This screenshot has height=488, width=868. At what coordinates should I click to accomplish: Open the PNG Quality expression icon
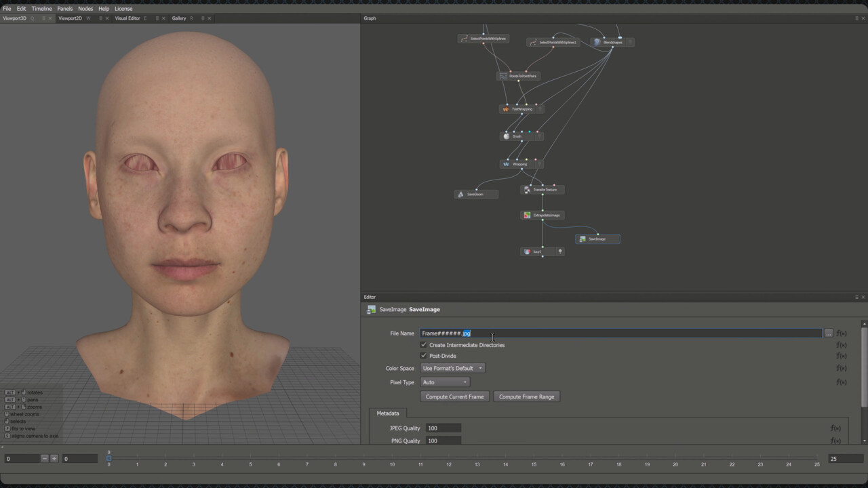click(x=835, y=441)
